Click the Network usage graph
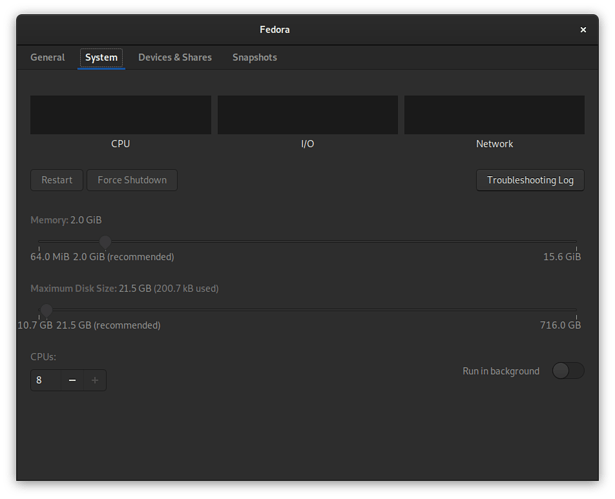 (x=495, y=115)
